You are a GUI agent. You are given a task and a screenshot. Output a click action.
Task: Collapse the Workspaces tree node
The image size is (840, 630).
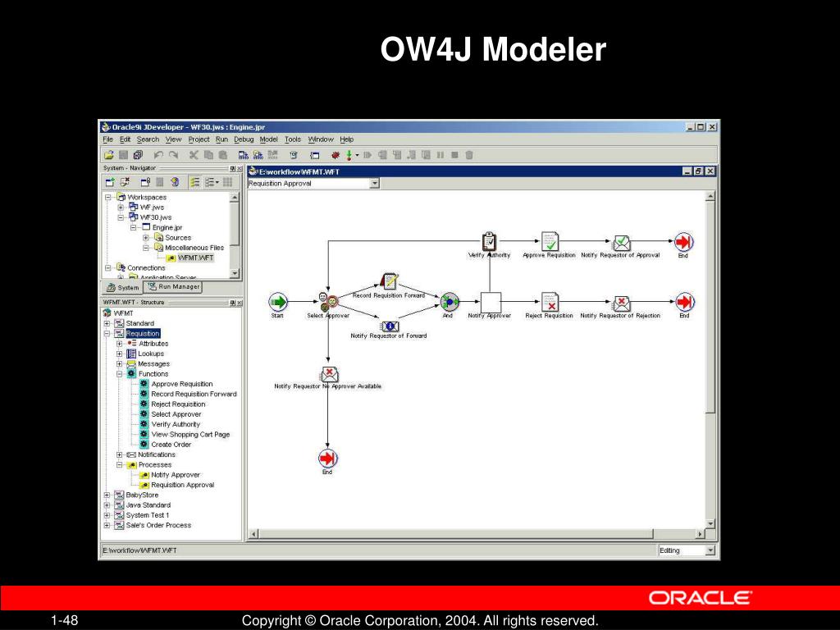107,197
